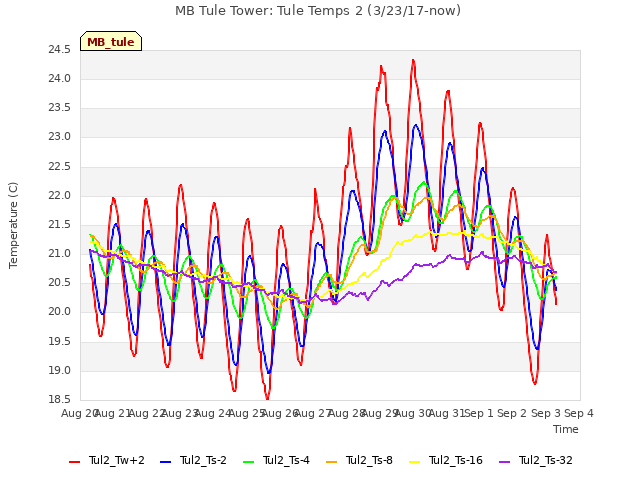Click the 20.0 y-axis tick label
Image resolution: width=640 pixels, height=480 pixels.
click(60, 312)
